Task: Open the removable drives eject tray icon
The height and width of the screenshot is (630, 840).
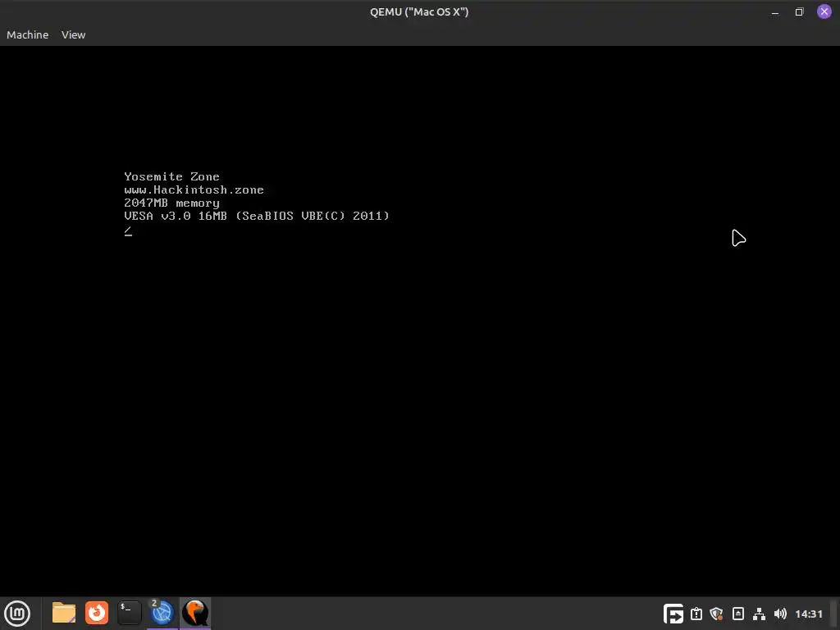Action: pyautogui.click(x=738, y=614)
